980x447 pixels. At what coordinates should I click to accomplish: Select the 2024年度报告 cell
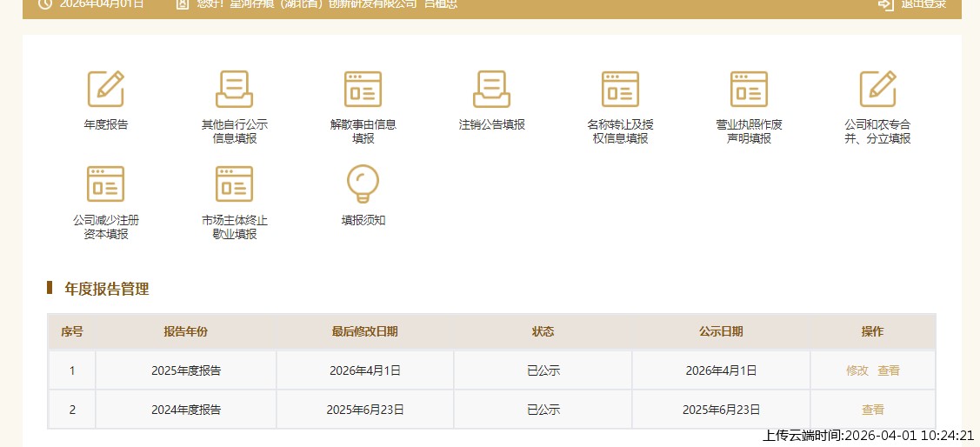tap(185, 410)
